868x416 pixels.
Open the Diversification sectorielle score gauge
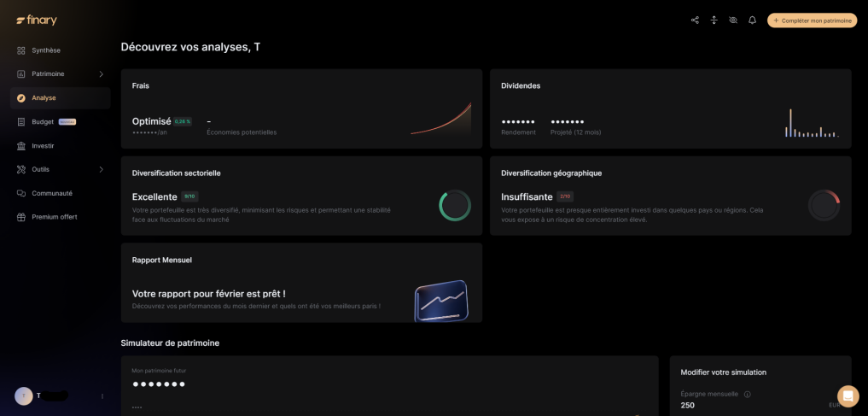pyautogui.click(x=454, y=205)
